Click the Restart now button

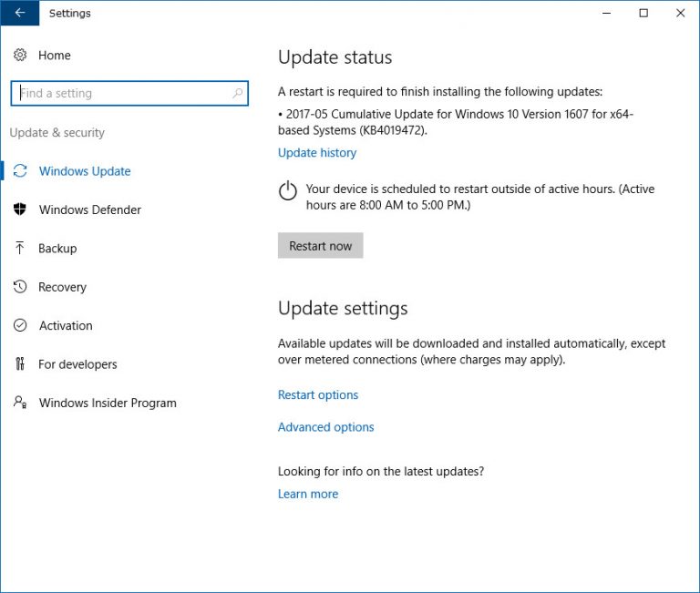pyautogui.click(x=321, y=245)
